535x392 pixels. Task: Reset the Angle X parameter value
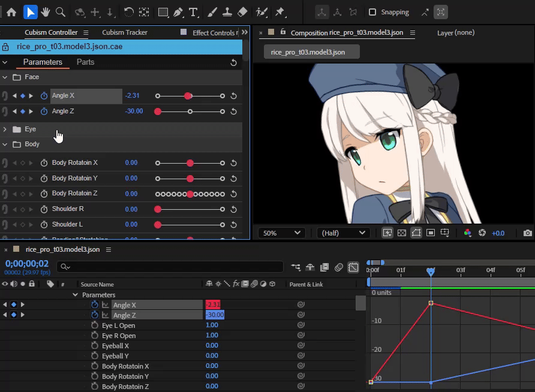pos(234,96)
